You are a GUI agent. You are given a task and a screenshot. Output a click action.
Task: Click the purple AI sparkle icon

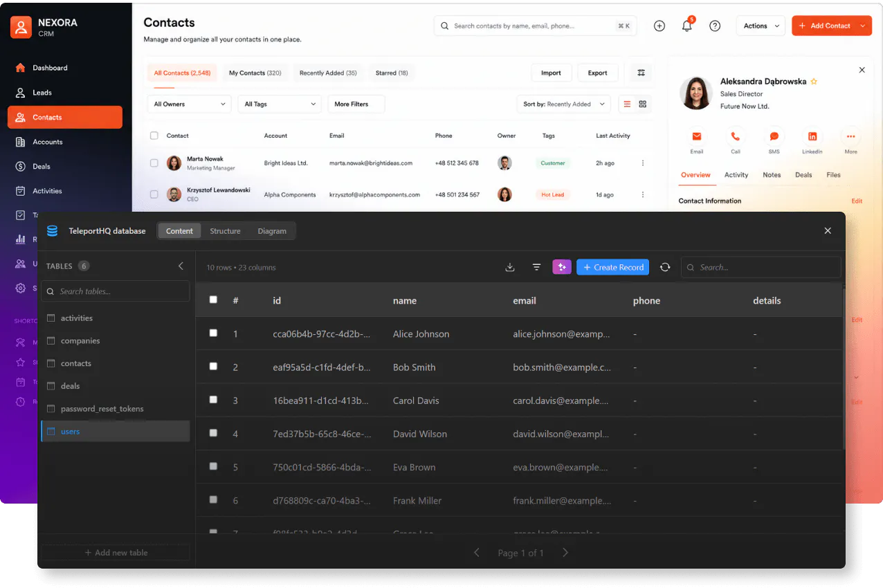click(562, 267)
